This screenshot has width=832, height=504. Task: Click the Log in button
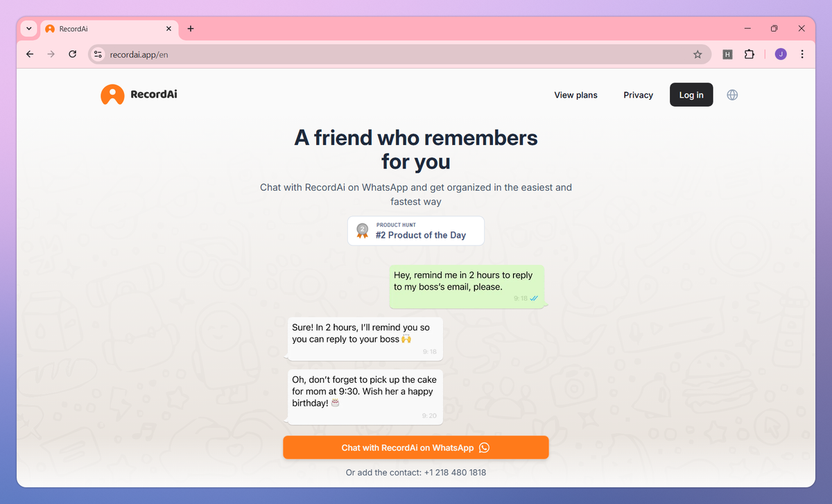[691, 95]
